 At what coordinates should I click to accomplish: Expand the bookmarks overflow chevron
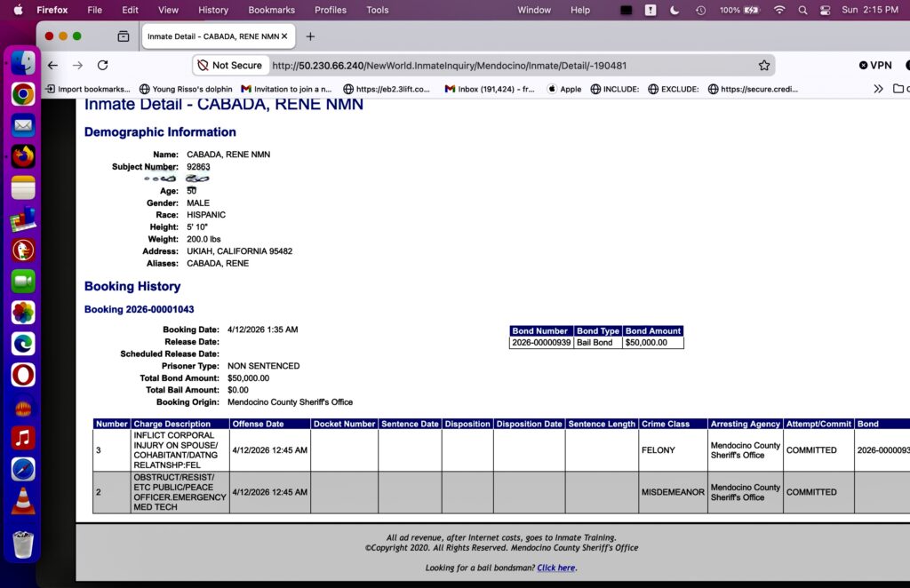878,89
